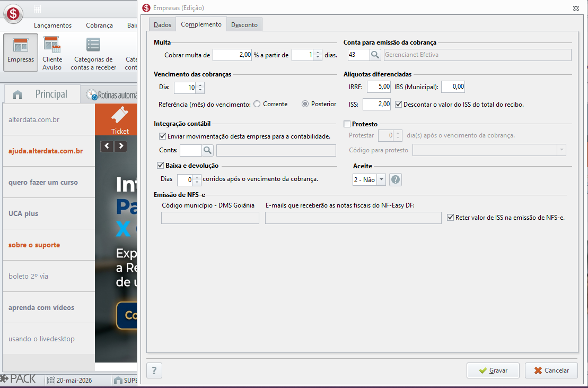The width and height of the screenshot is (588, 388).
Task: Open the Cliente Avulso icon
Action: coord(52,53)
